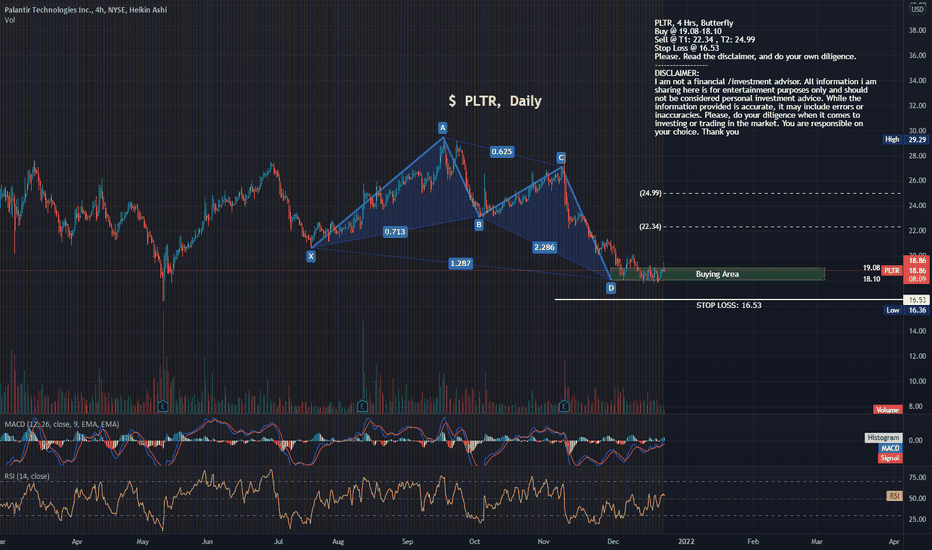932x550 pixels.
Task: Click 38.00 on the price axis
Action: click(x=917, y=30)
